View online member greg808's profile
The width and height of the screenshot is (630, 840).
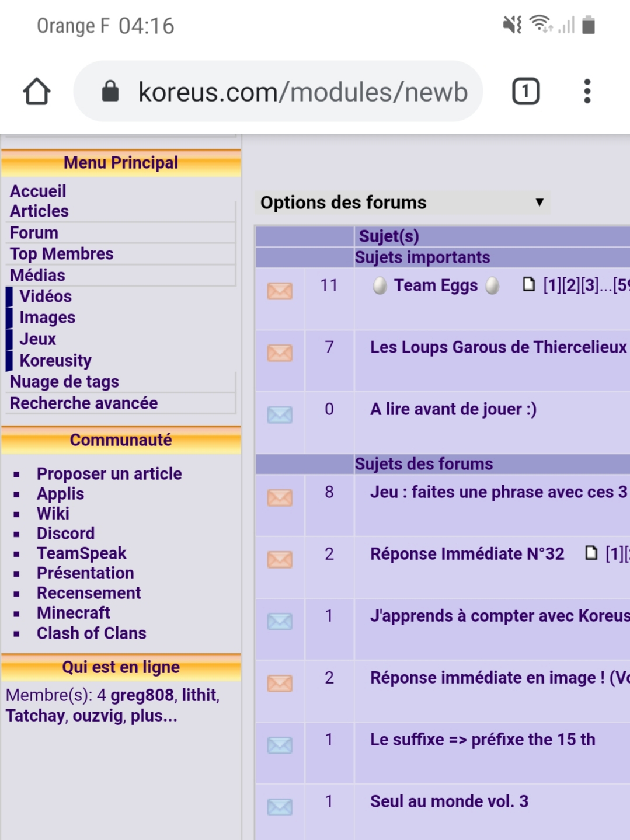click(x=142, y=695)
